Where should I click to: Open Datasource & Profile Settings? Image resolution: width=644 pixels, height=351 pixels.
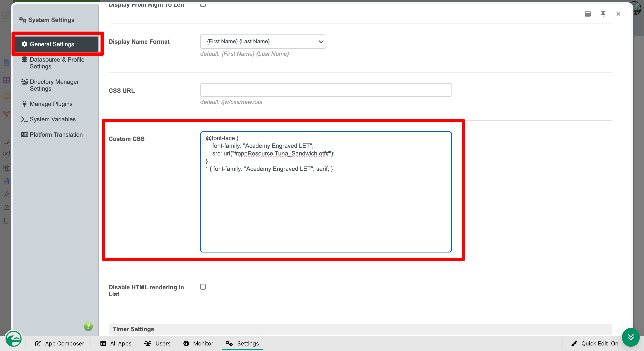57,63
